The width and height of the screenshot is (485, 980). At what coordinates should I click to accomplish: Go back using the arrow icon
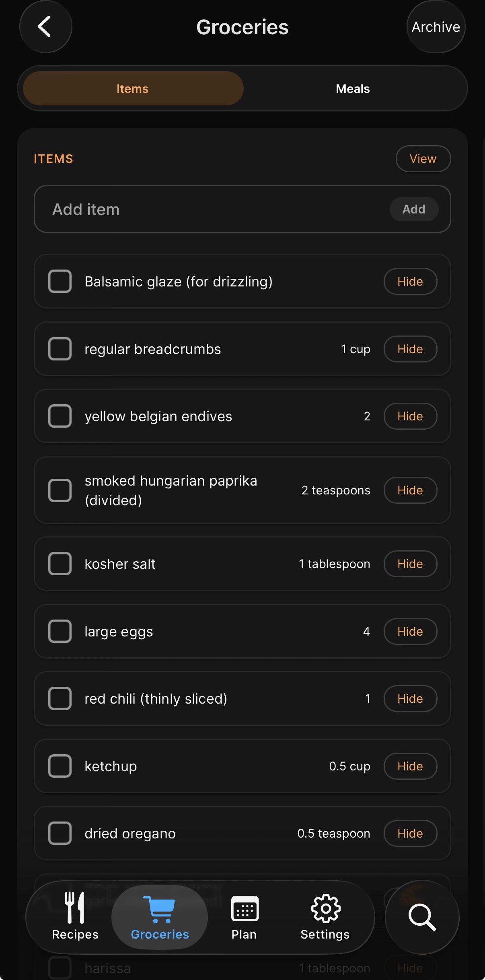tap(45, 27)
